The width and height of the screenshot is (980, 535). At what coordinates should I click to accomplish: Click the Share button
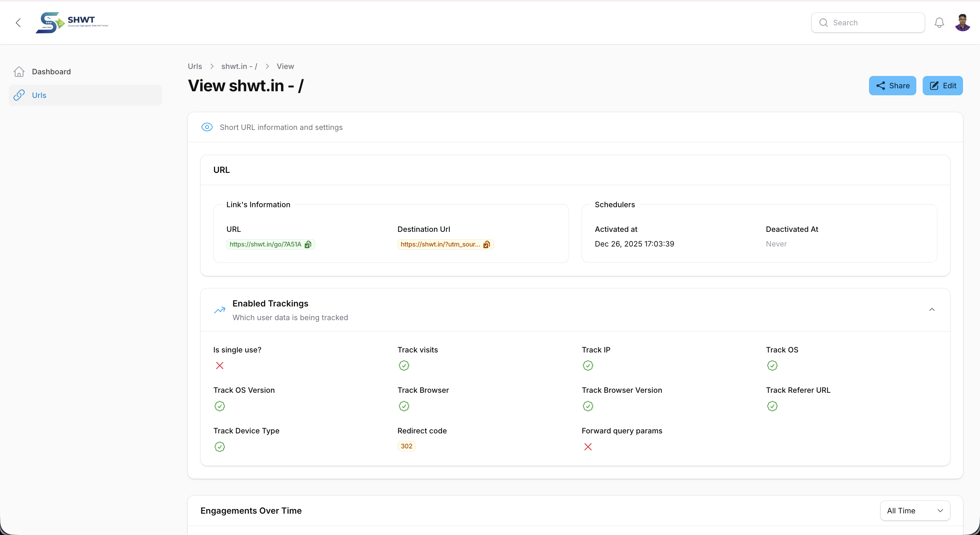pos(893,86)
